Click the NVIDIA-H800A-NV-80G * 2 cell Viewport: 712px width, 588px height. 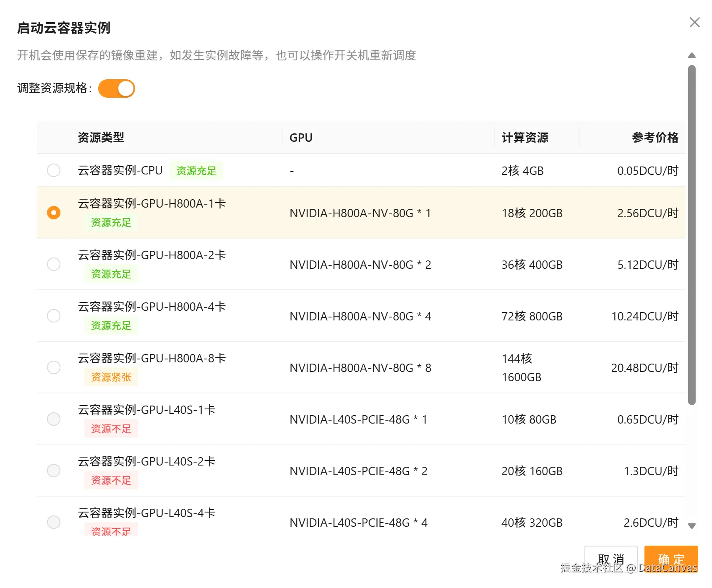[360, 265]
